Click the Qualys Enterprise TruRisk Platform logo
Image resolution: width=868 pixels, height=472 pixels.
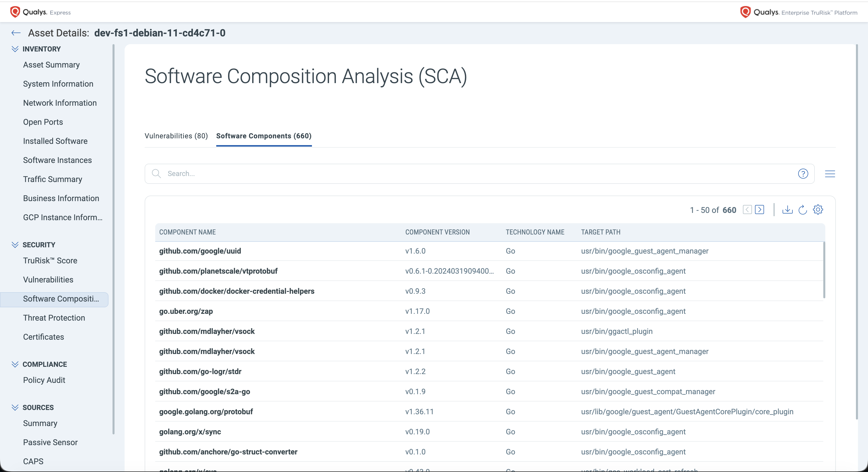tap(799, 12)
